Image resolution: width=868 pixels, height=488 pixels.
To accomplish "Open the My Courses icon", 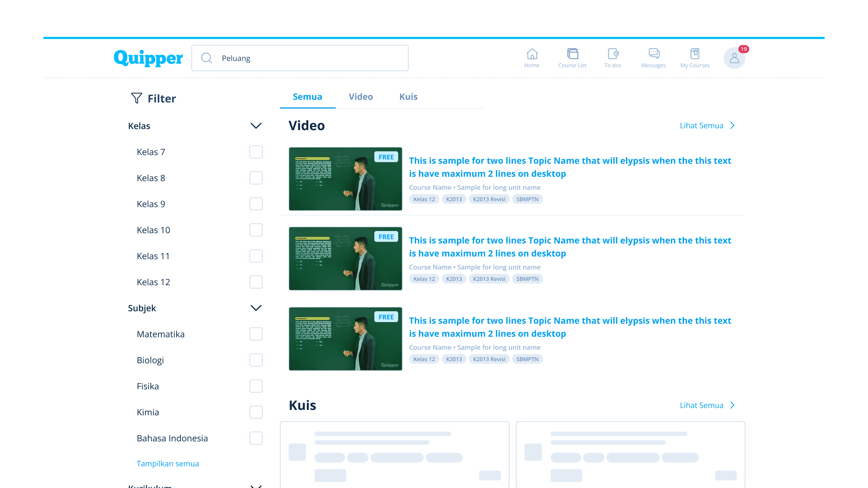I will click(695, 54).
